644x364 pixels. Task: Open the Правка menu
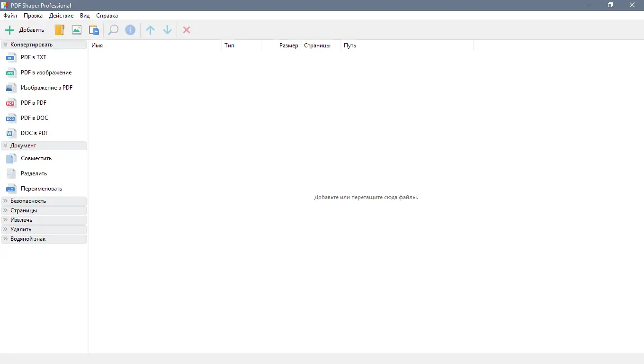[33, 16]
